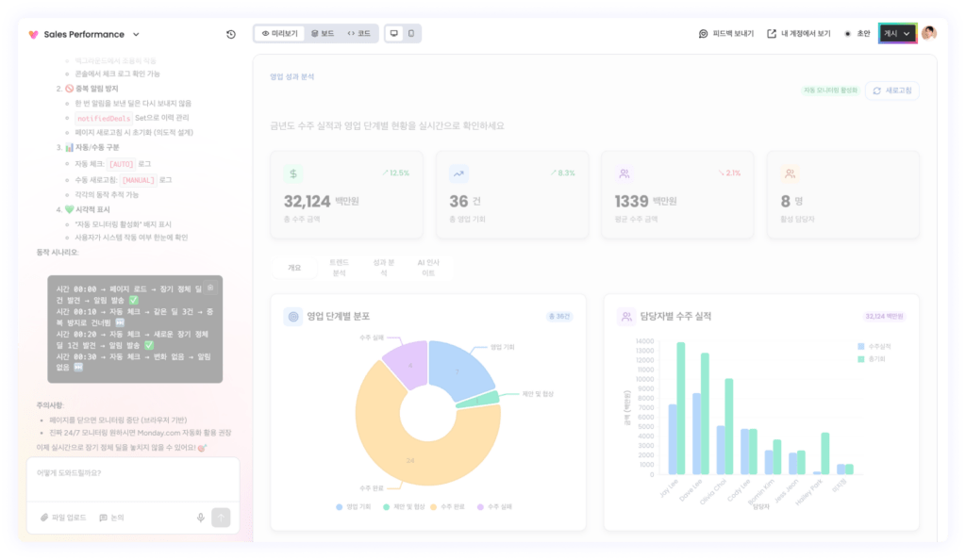Select the 트렌드 분석 tab

click(x=339, y=267)
